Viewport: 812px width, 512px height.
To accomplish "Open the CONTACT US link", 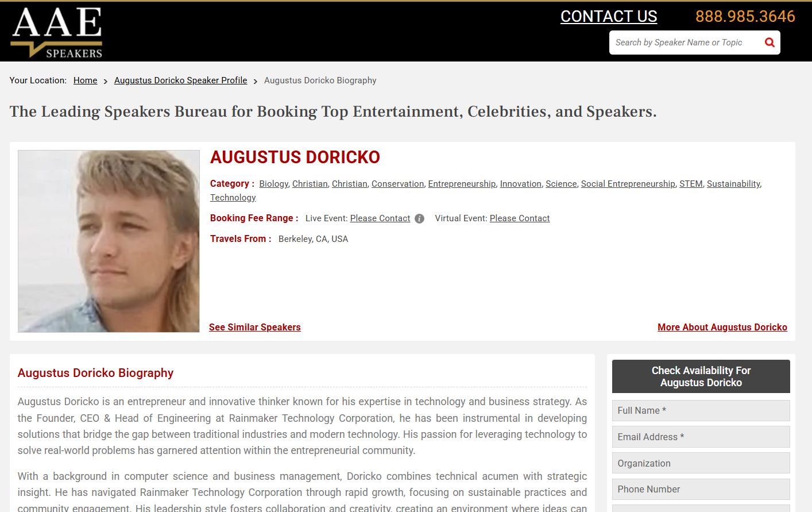I will tap(609, 16).
